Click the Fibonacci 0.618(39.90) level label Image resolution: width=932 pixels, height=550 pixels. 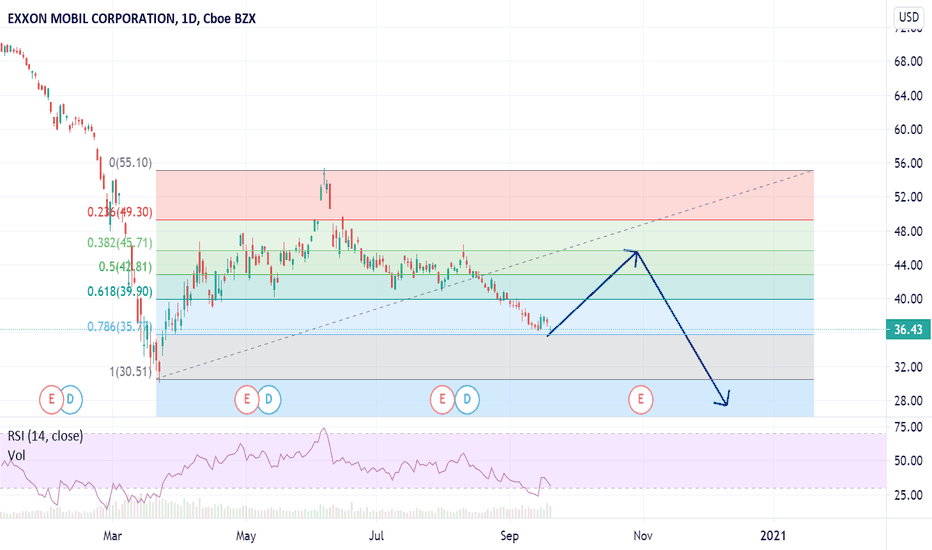[x=119, y=291]
